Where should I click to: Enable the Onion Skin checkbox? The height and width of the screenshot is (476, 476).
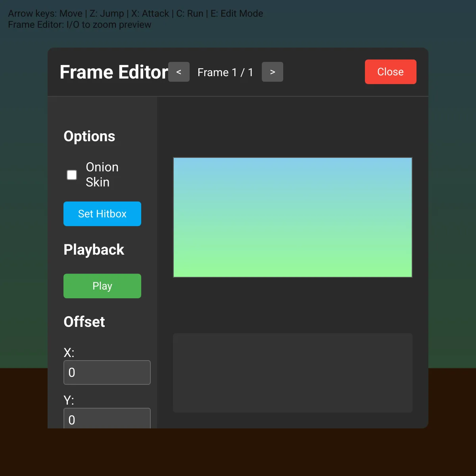coord(72,175)
